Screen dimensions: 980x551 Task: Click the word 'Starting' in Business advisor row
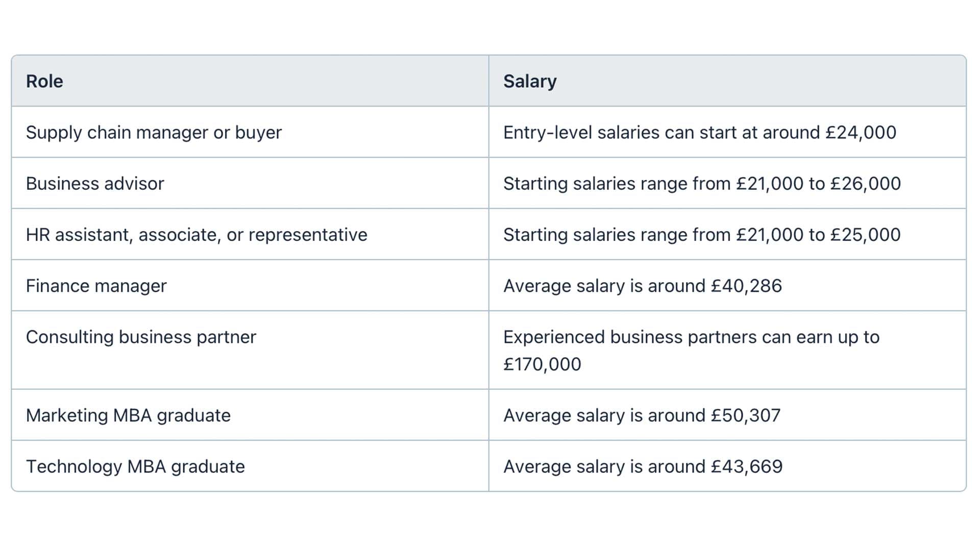(x=535, y=184)
